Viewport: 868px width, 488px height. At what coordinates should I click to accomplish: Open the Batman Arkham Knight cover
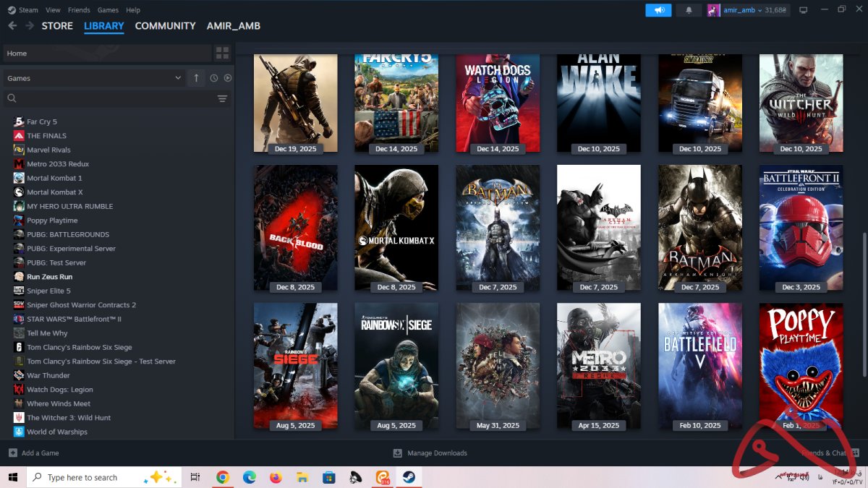click(x=700, y=228)
